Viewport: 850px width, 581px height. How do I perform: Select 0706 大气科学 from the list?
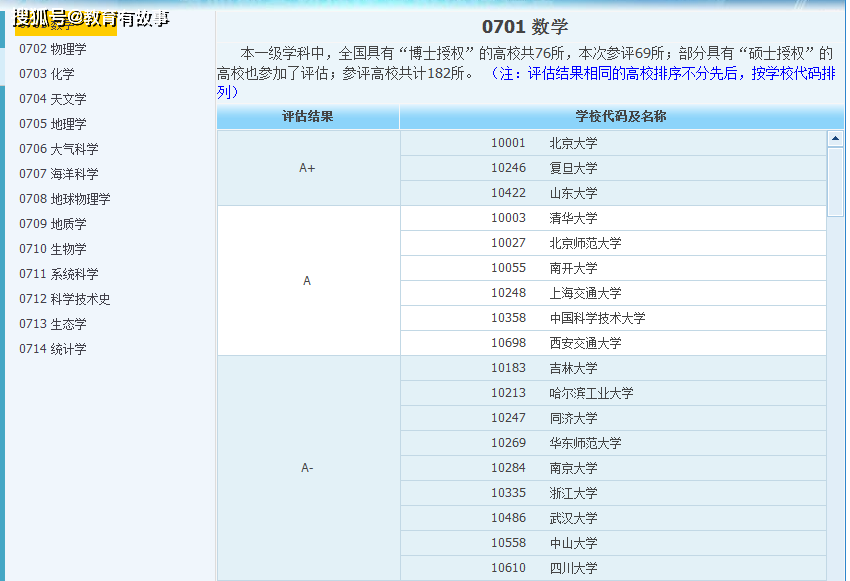[59, 149]
